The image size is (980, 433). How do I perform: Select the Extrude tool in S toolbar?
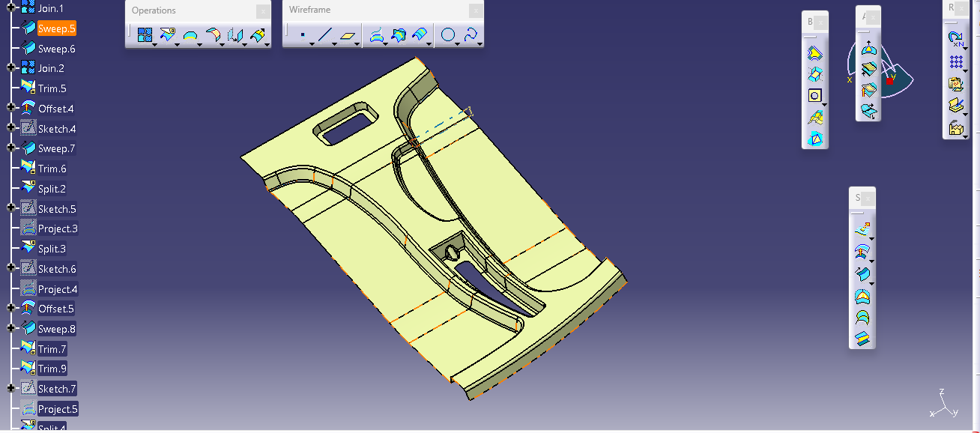[862, 230]
